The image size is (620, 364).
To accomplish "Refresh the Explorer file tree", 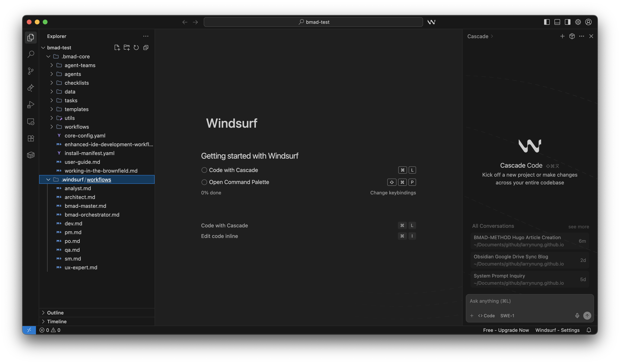I will tap(136, 48).
